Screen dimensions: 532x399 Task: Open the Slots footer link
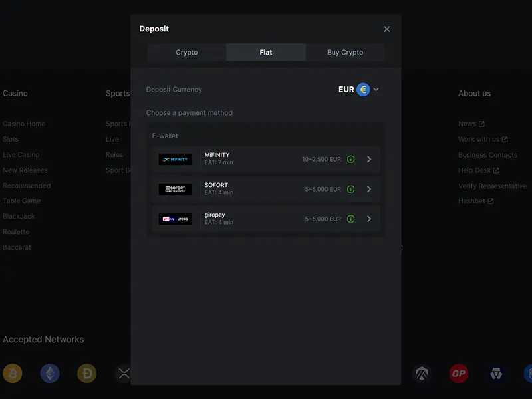point(11,139)
